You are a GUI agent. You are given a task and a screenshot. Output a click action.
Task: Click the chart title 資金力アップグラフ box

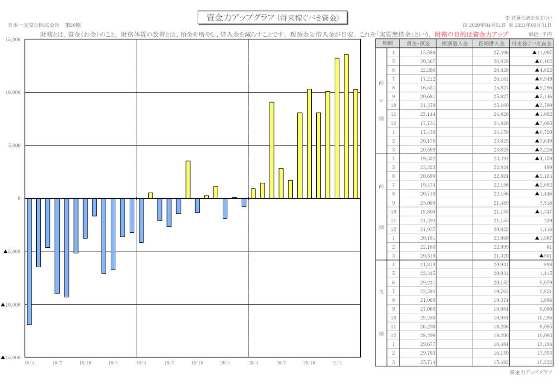tap(273, 18)
